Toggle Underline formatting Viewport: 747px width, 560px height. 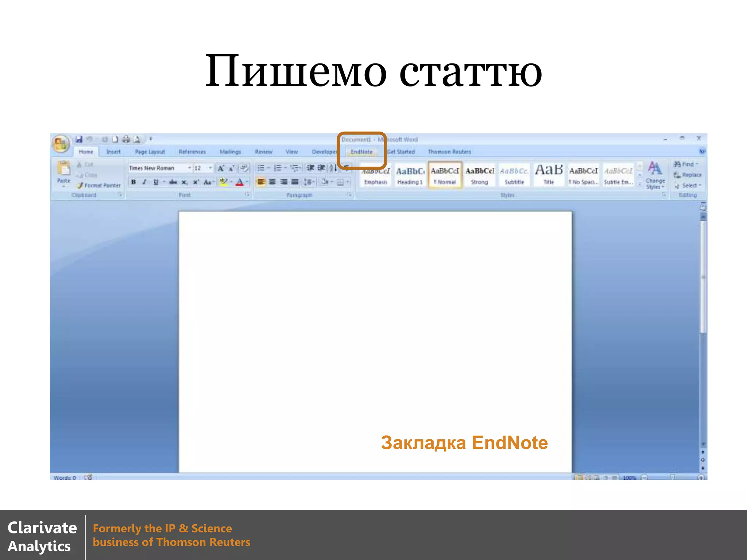tap(156, 182)
